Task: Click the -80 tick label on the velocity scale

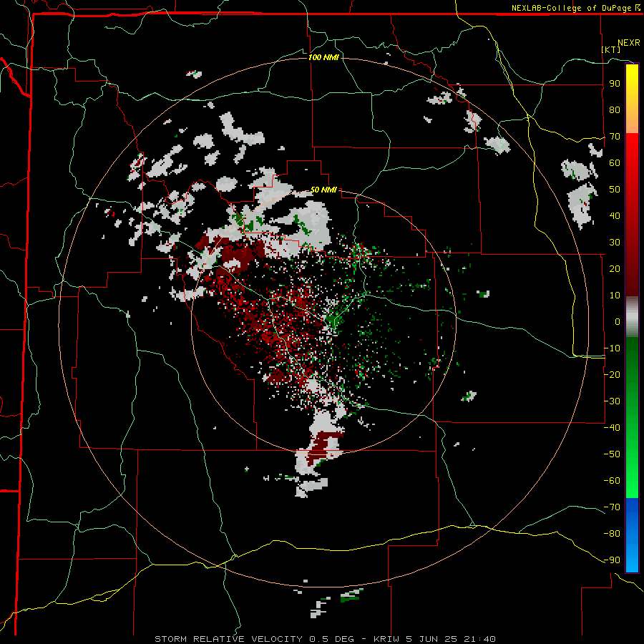Action: pyautogui.click(x=612, y=534)
